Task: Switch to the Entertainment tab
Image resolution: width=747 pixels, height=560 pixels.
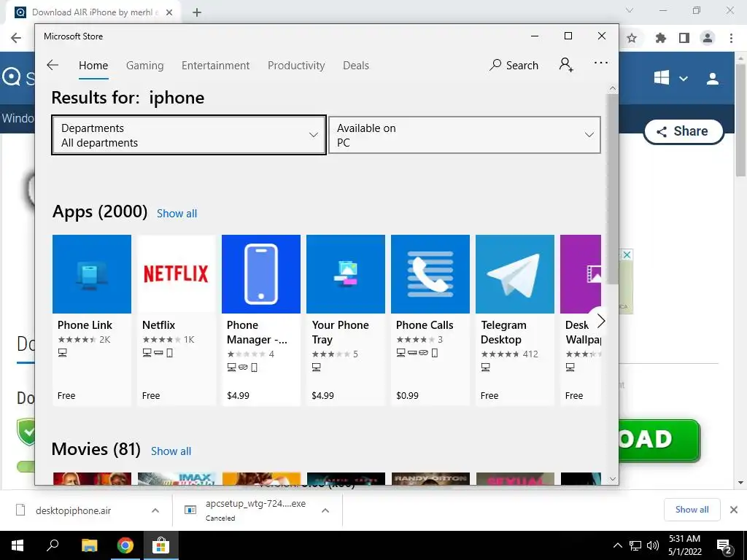Action: [215, 66]
